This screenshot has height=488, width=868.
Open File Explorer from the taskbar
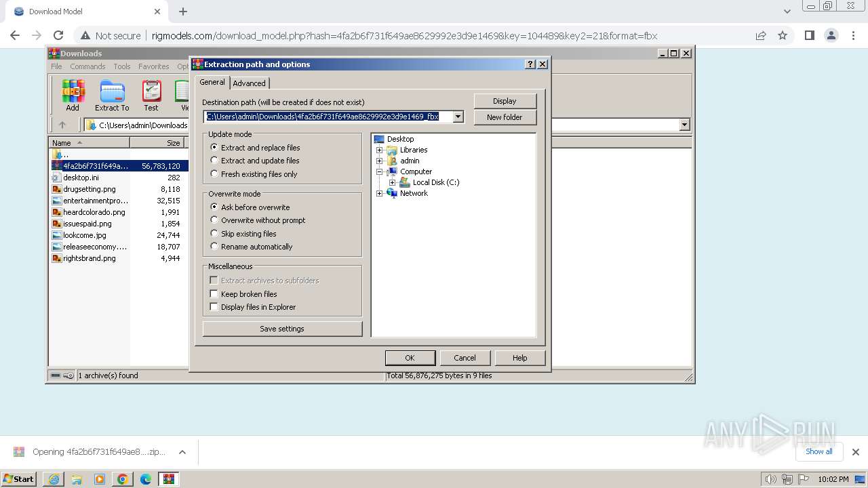[x=77, y=479]
